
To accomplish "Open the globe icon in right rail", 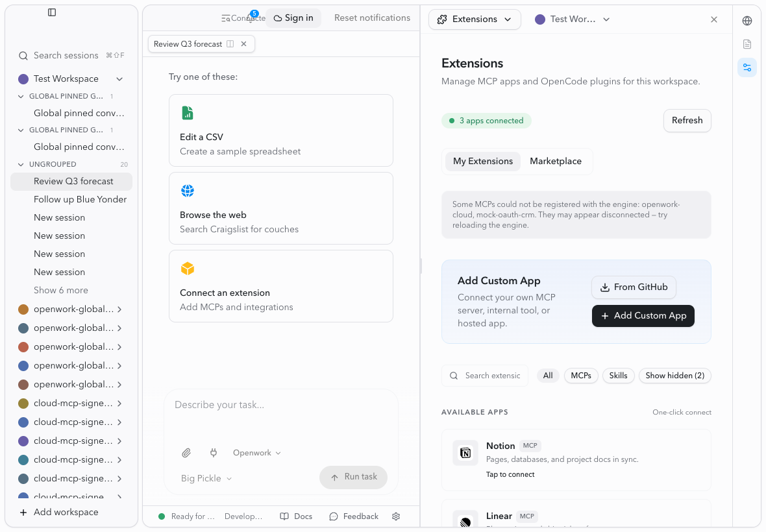I will 747,21.
